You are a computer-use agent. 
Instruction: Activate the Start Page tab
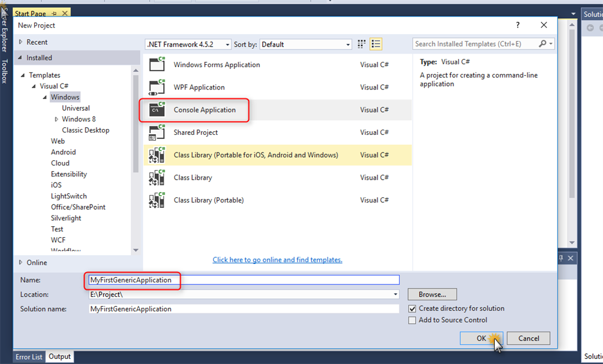(31, 14)
